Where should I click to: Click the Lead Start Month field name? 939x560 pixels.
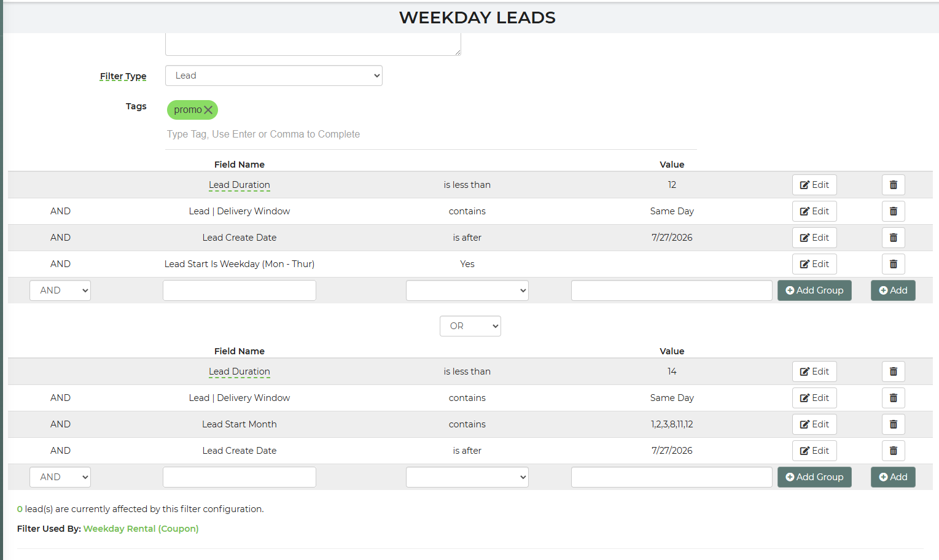[240, 424]
